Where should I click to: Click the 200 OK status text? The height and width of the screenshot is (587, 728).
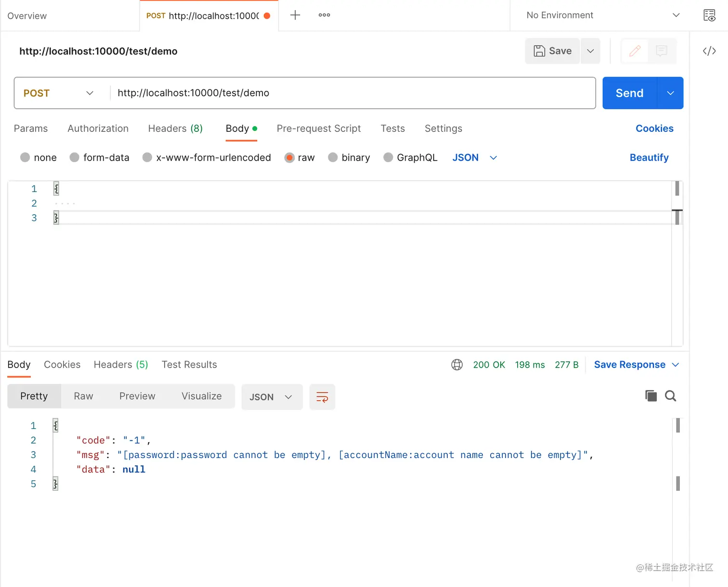point(489,365)
